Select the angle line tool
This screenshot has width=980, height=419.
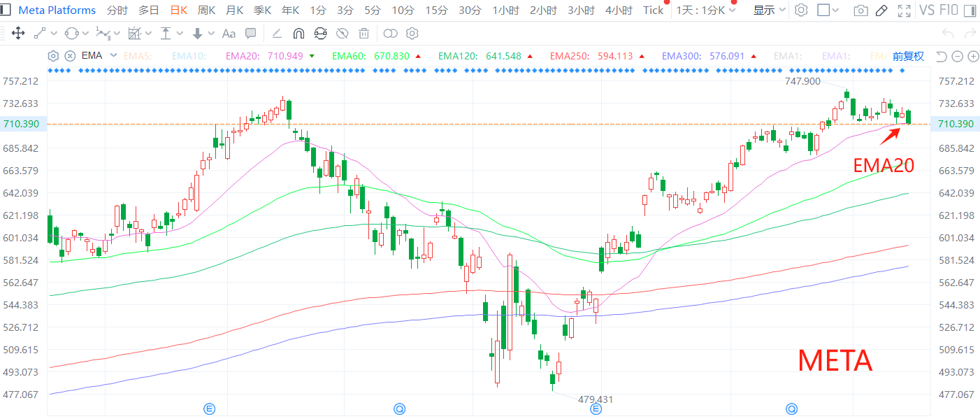point(277,34)
